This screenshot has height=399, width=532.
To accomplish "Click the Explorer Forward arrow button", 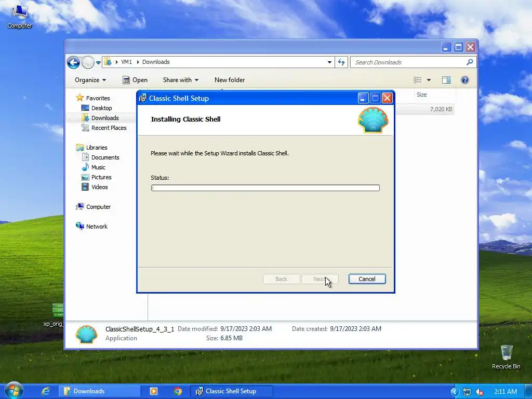I will pyautogui.click(x=88, y=62).
